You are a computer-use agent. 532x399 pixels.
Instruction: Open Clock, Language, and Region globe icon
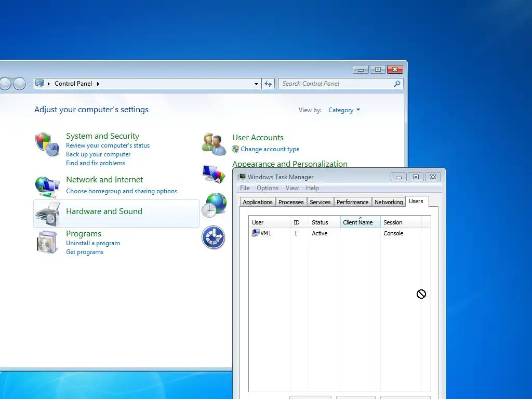pos(214,205)
